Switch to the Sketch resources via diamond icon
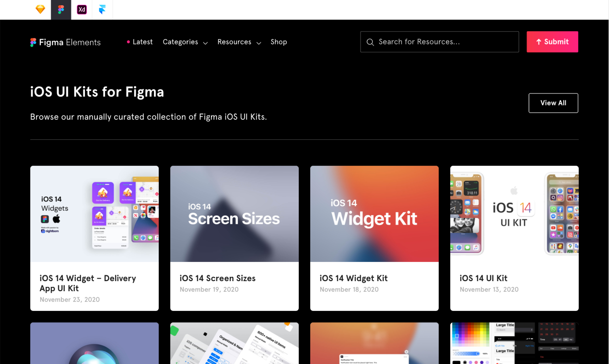The height and width of the screenshot is (364, 609). click(x=40, y=10)
